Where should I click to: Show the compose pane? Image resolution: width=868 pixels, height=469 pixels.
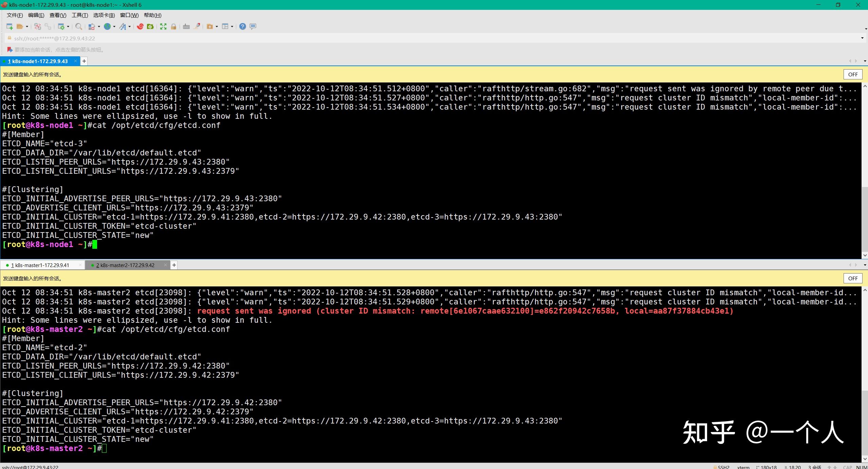(x=253, y=26)
